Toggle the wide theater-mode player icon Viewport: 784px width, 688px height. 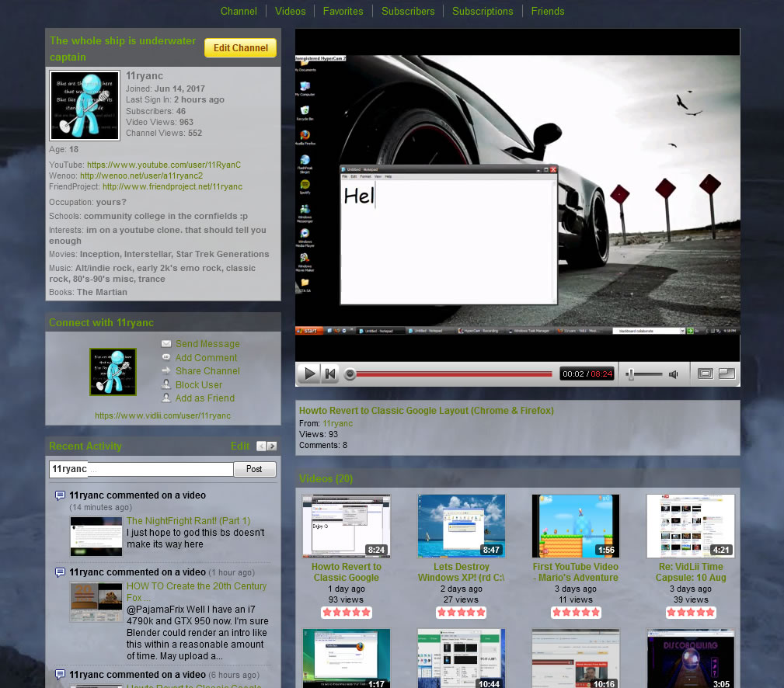tap(727, 374)
